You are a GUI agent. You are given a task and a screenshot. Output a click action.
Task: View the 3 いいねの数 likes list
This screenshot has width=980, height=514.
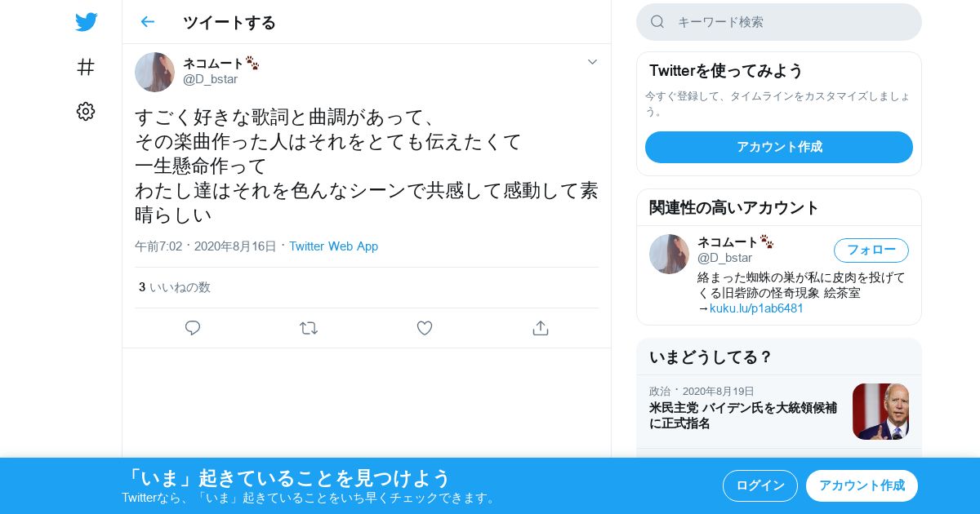[175, 287]
